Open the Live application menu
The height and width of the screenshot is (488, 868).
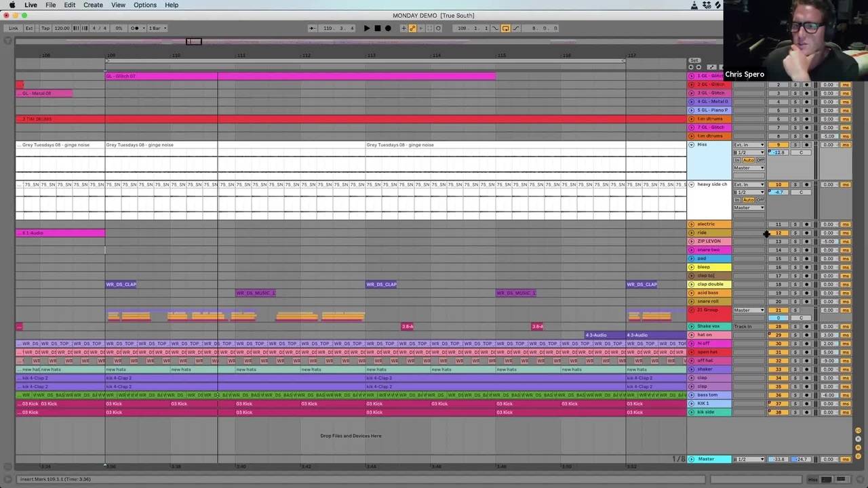click(31, 5)
